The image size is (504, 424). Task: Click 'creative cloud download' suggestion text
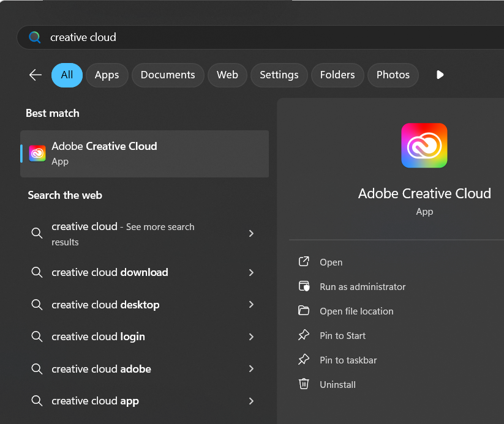[110, 272]
